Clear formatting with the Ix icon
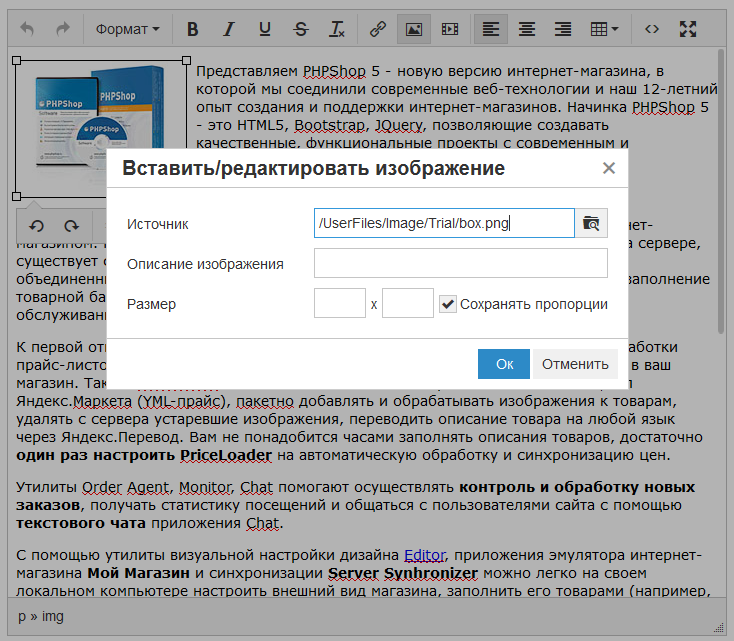This screenshot has height=641, width=734. (337, 29)
